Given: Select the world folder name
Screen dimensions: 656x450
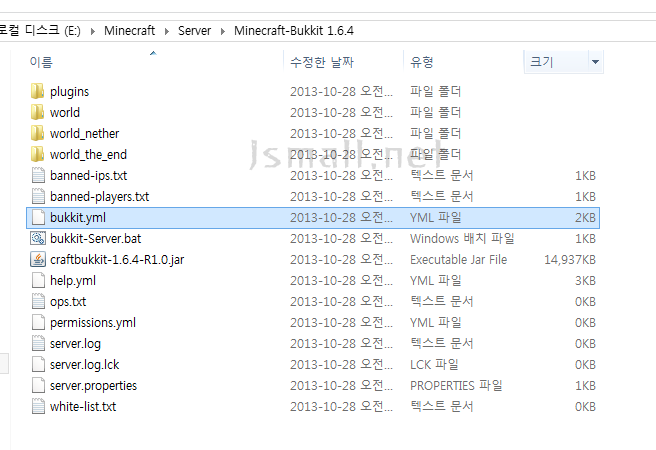Looking at the screenshot, I should tap(65, 112).
